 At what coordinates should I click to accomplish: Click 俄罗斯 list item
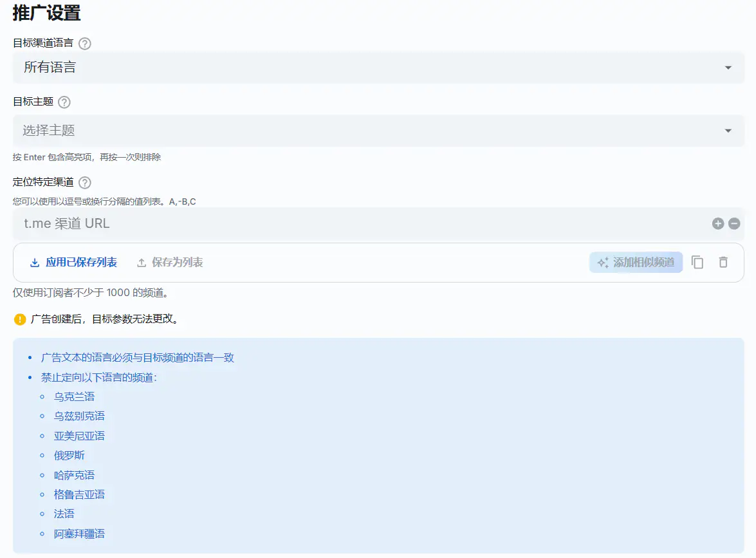click(69, 455)
